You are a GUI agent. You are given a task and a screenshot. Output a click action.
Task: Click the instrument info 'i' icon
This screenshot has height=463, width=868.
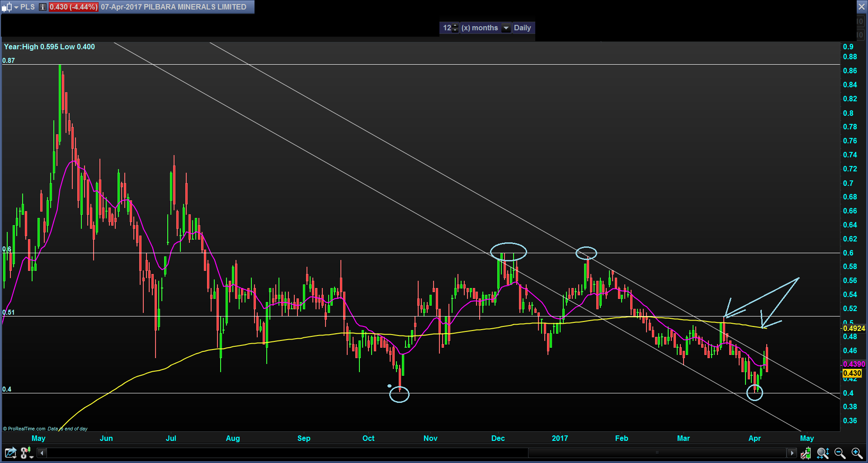click(42, 7)
